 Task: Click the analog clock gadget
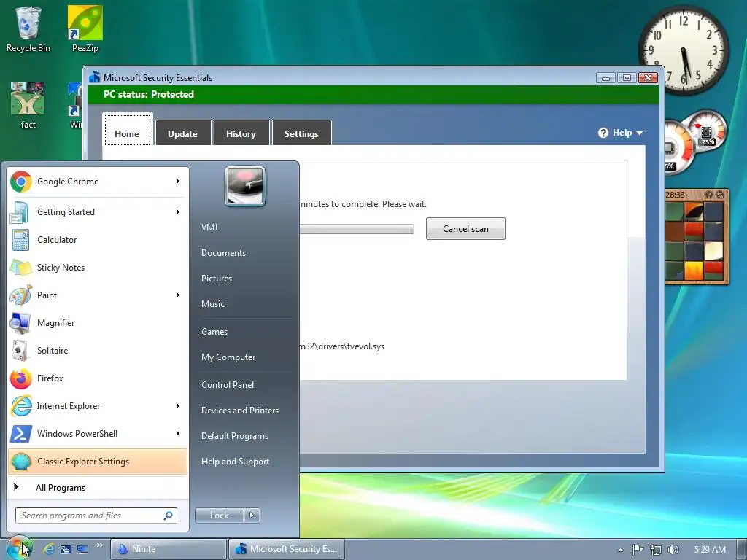click(684, 50)
